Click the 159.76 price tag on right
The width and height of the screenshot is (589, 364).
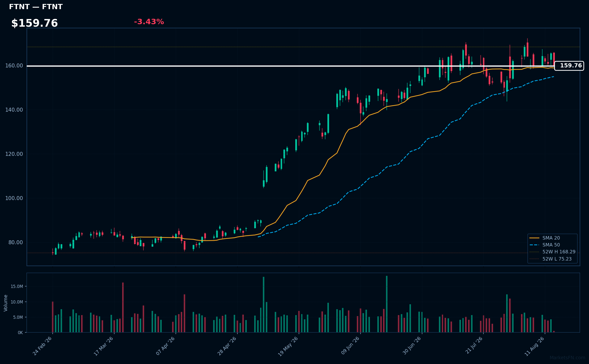(x=569, y=66)
